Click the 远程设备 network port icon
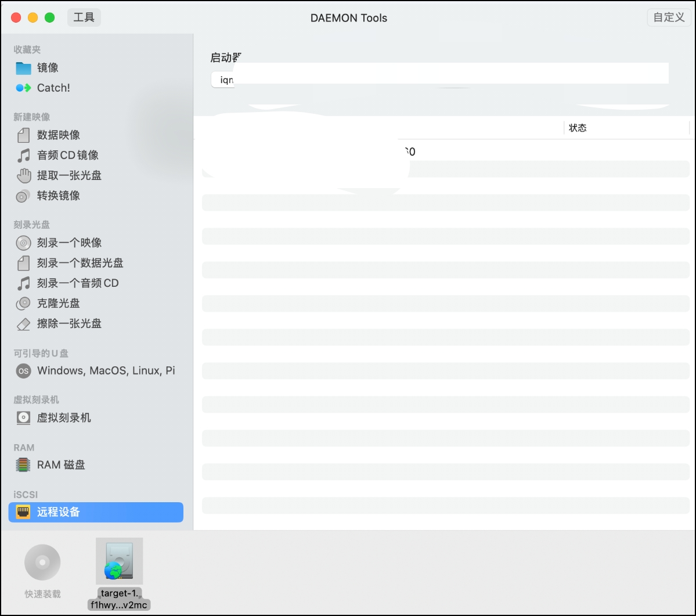 [23, 512]
